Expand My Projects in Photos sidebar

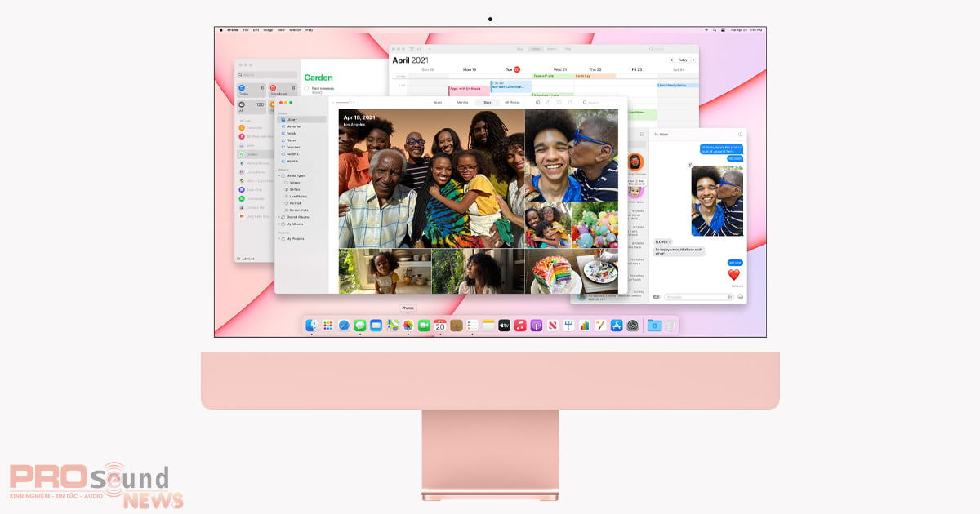(279, 239)
